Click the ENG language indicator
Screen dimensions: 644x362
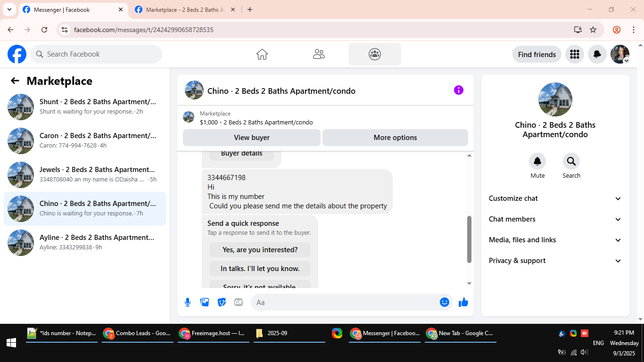coord(598,343)
